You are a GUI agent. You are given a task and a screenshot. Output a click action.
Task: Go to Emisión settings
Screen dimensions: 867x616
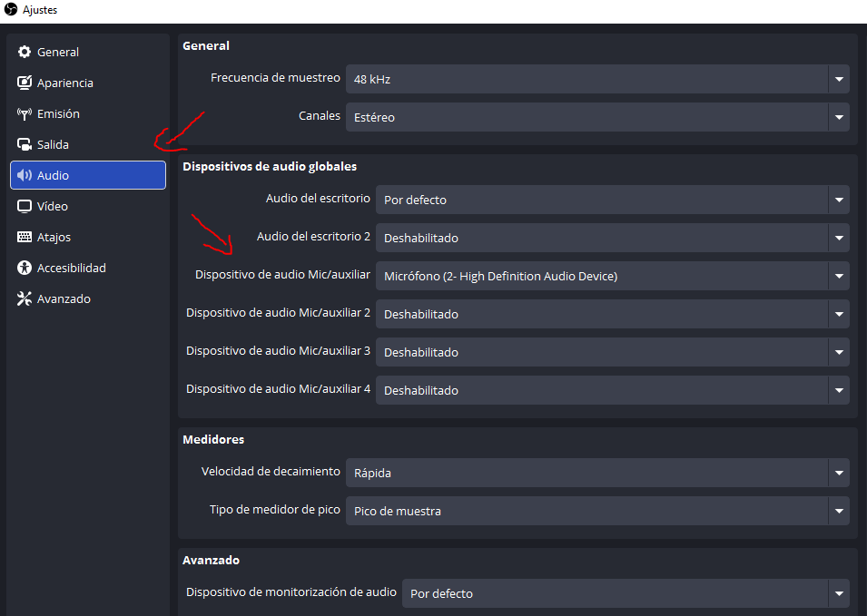(88, 113)
